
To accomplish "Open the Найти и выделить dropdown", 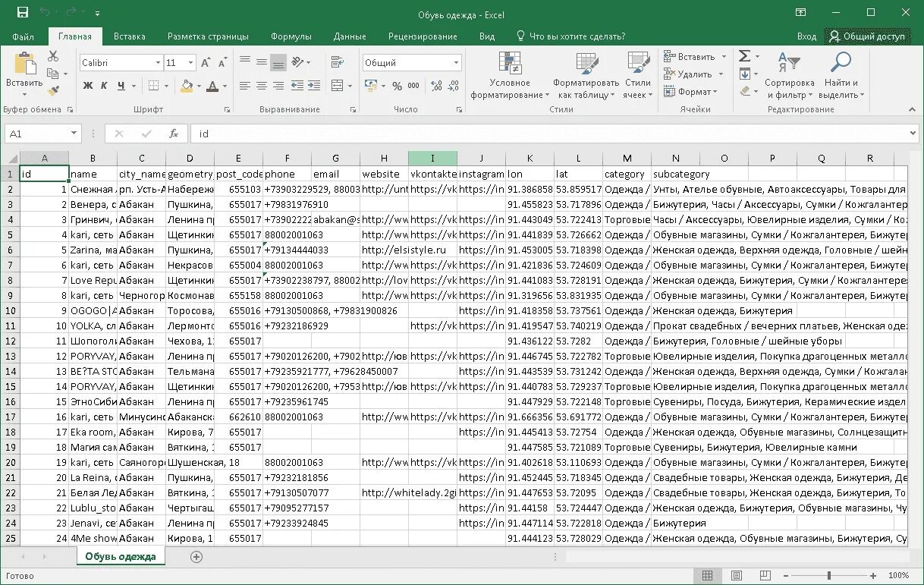I will pos(841,76).
